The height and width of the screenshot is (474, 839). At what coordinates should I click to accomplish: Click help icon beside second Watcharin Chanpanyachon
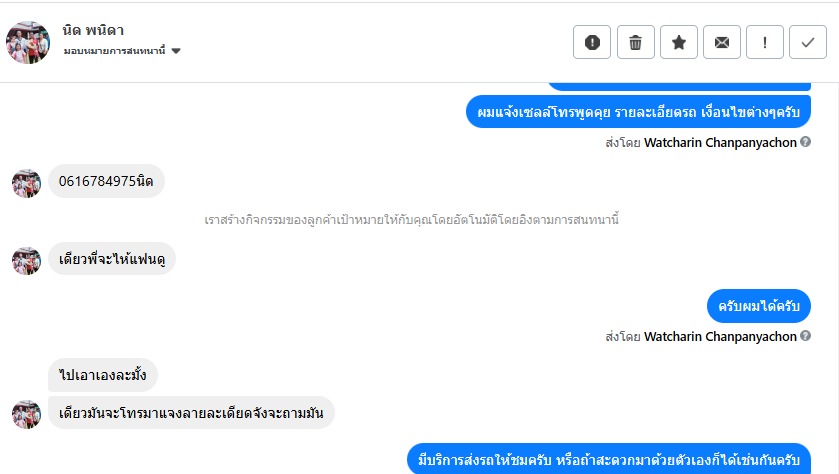coord(806,337)
